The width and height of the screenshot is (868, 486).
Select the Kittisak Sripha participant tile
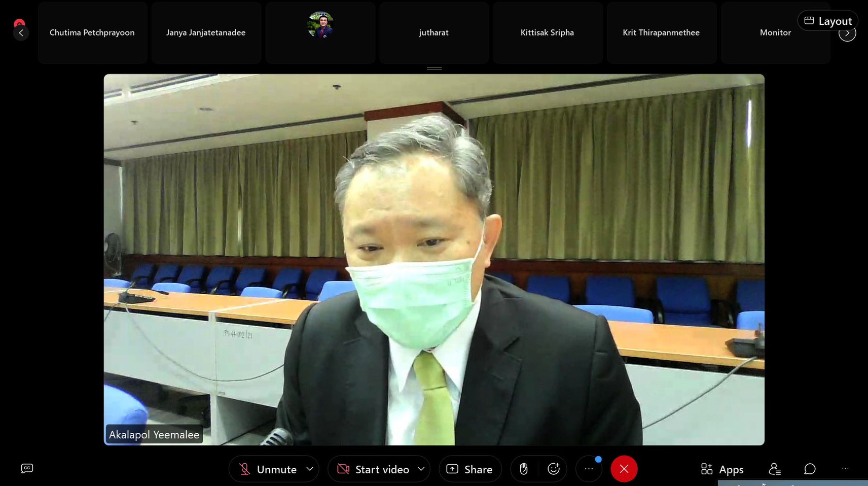click(547, 32)
